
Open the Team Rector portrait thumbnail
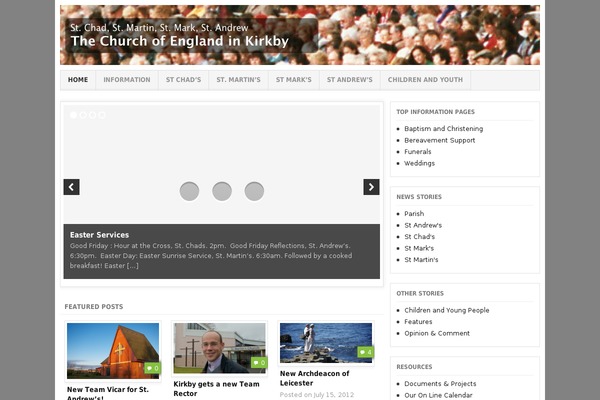click(x=219, y=348)
